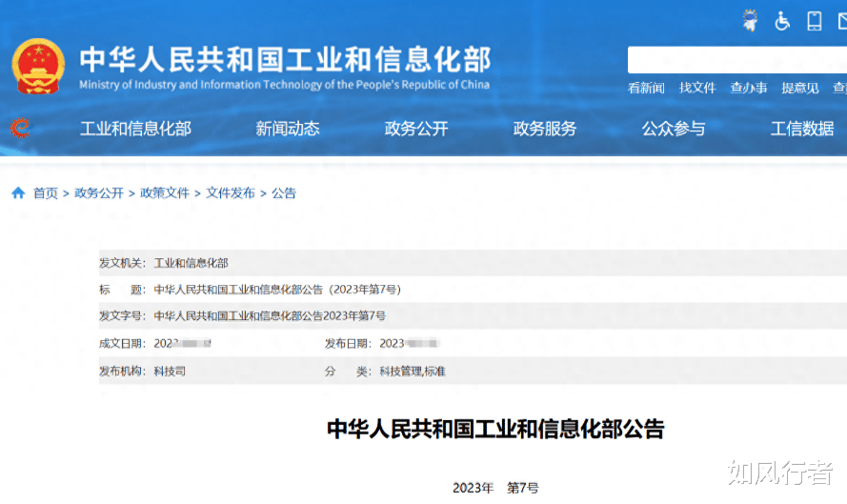Select the 查办事 search tab
847x504 pixels.
pyautogui.click(x=749, y=88)
